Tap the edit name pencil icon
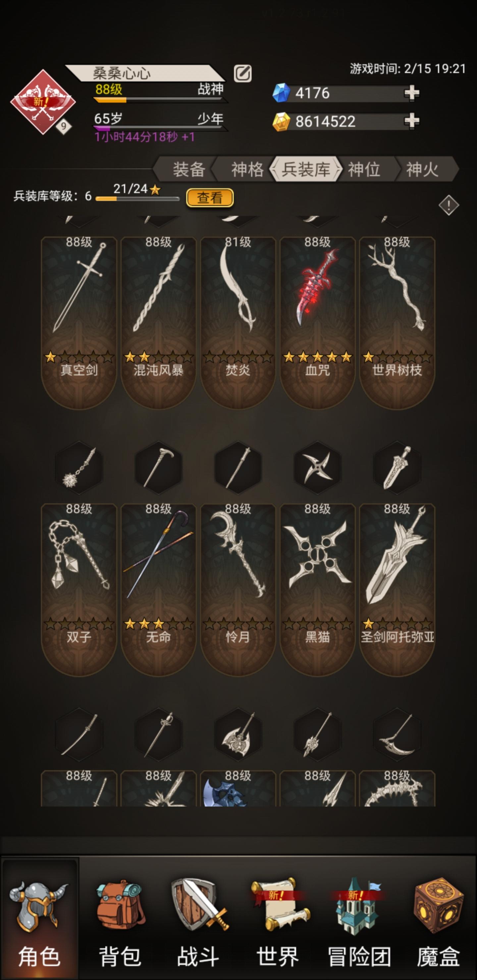The image size is (477, 980). click(x=242, y=73)
